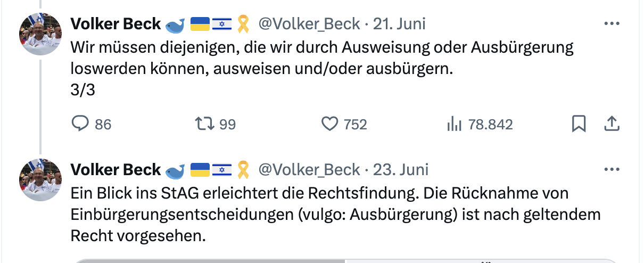Share the 21. Juni tweet
This screenshot has width=644, height=263.
612,124
